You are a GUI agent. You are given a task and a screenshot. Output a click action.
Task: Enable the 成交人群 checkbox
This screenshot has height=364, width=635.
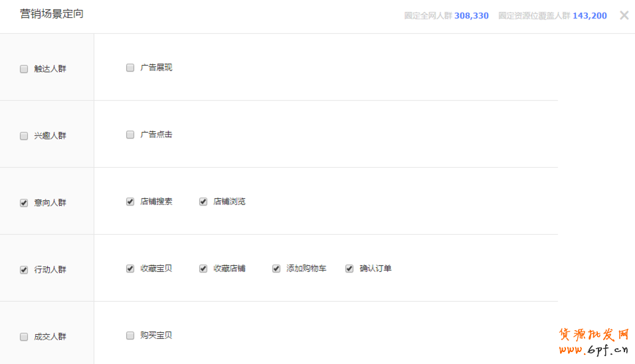[x=24, y=337]
